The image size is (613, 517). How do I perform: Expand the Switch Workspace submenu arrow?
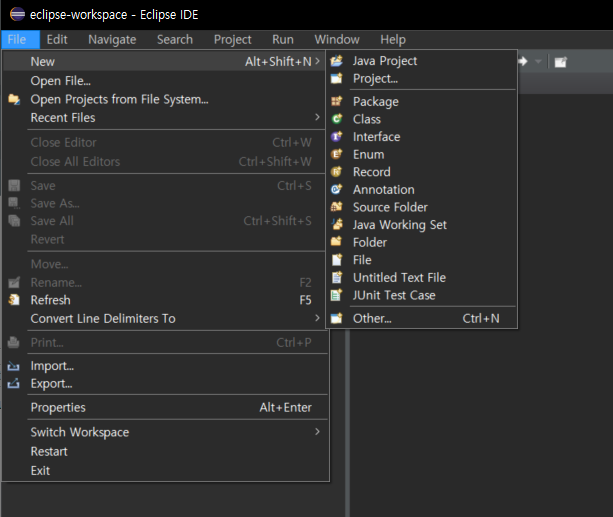point(317,432)
